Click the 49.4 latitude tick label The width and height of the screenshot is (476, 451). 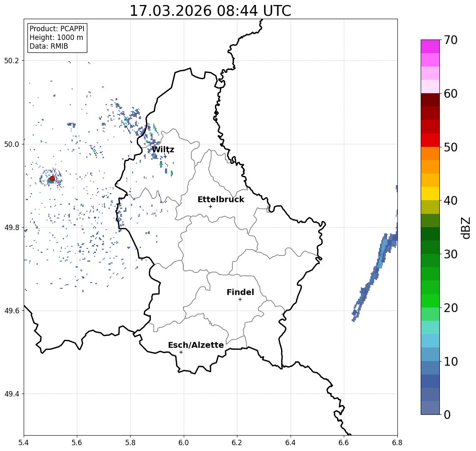point(11,394)
